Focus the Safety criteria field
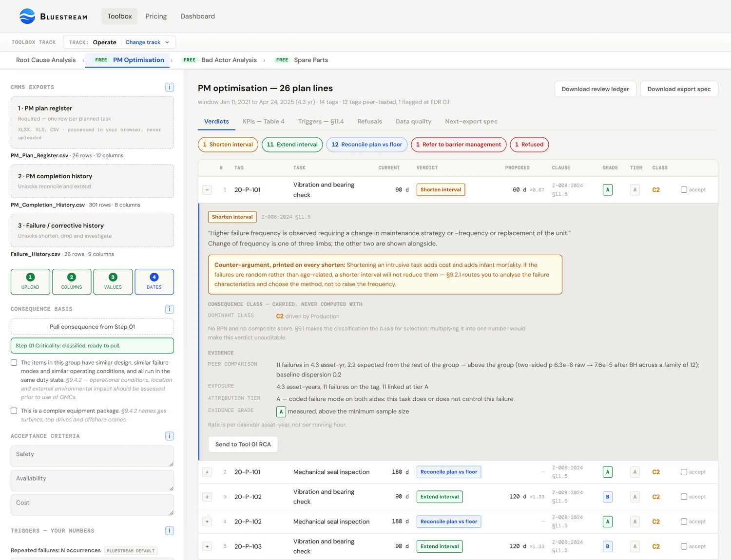Image resolution: width=731 pixels, height=560 pixels. 92,456
